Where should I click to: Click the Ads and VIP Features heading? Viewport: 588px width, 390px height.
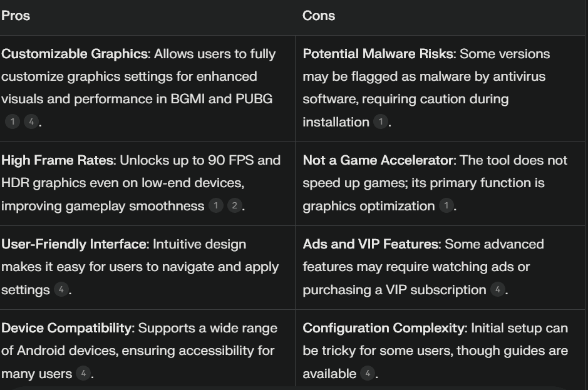point(371,245)
